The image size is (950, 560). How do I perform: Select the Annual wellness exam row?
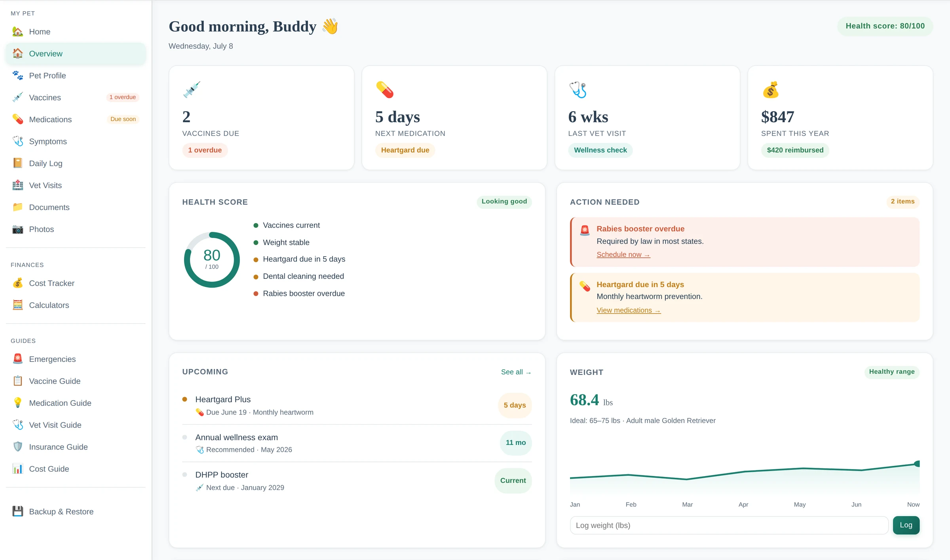(357, 443)
